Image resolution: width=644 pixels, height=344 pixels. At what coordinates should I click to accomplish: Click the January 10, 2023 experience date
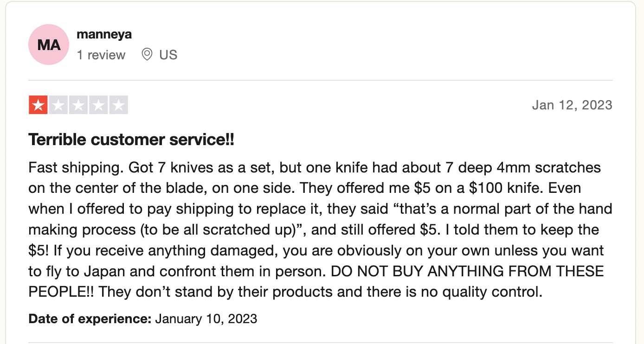[206, 319]
